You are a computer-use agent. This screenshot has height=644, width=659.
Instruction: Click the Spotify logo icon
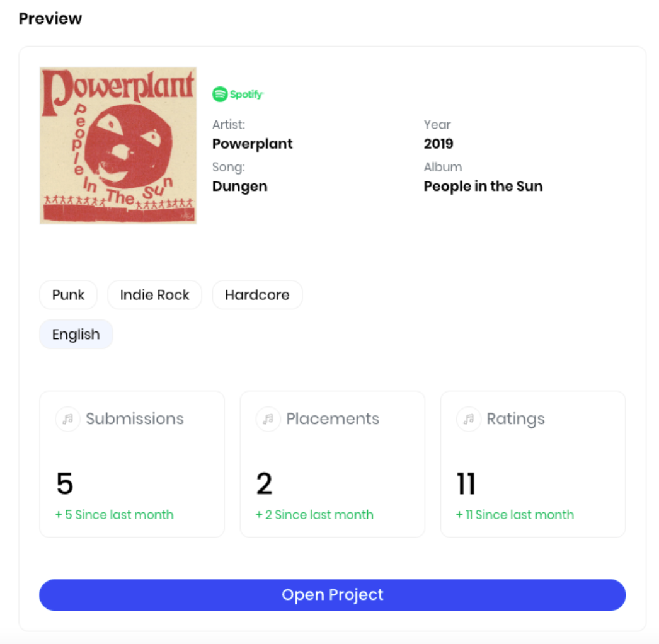point(238,94)
